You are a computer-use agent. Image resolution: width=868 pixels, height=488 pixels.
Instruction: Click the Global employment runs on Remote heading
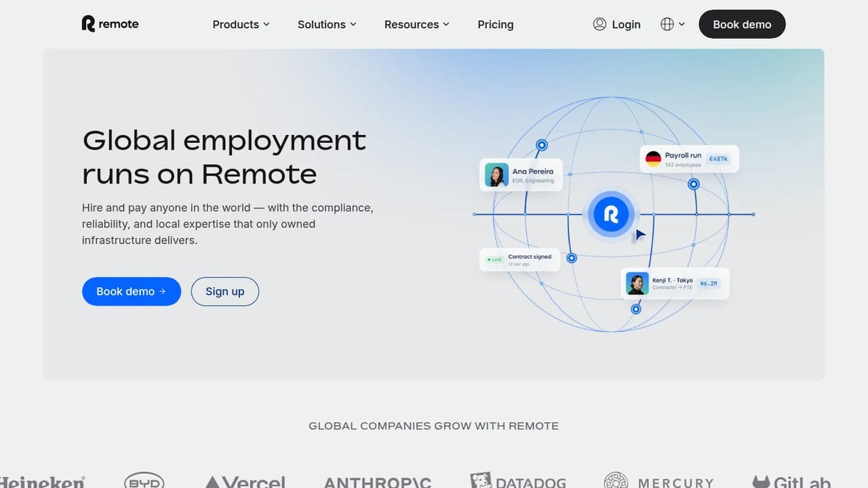[224, 157]
